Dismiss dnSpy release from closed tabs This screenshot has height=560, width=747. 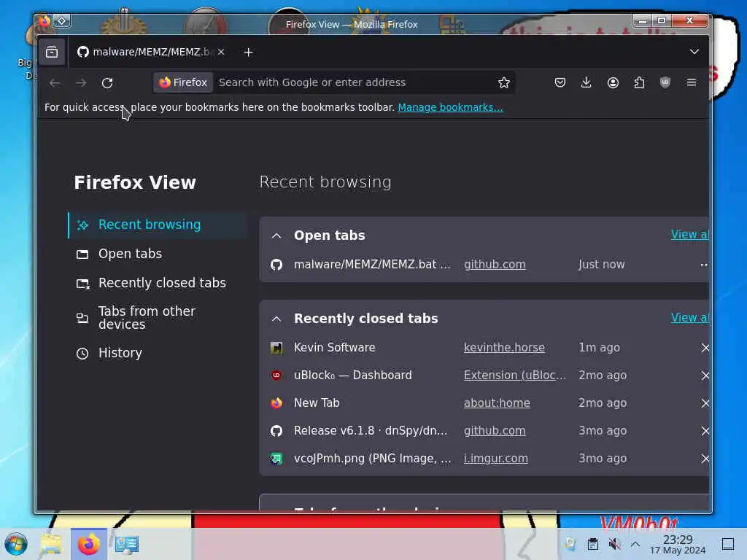[705, 431]
